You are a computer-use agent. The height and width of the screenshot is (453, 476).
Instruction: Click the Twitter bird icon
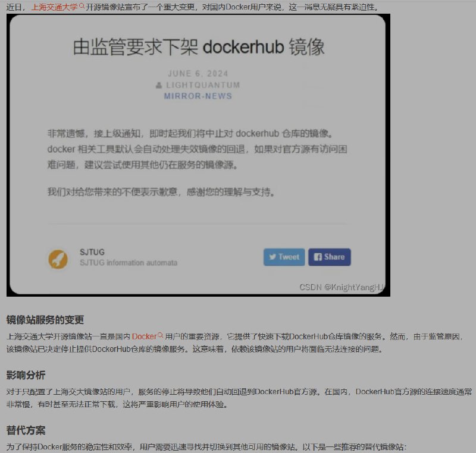273,257
